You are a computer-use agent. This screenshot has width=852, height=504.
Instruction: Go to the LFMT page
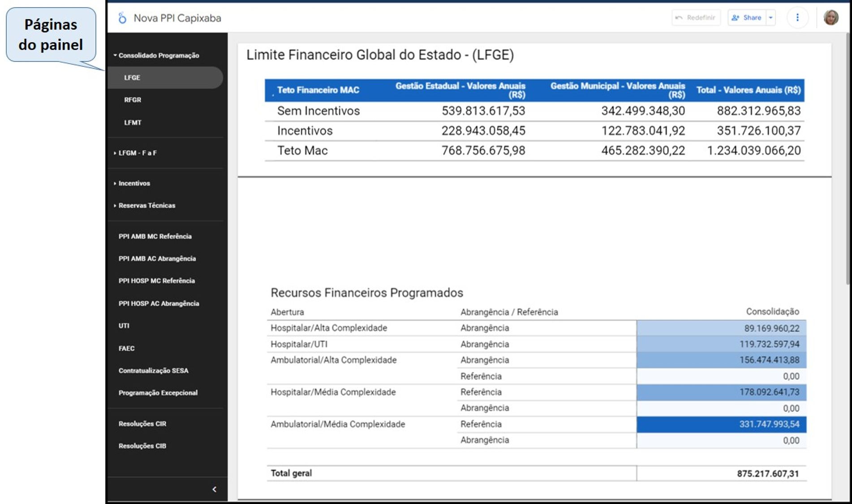click(x=133, y=122)
